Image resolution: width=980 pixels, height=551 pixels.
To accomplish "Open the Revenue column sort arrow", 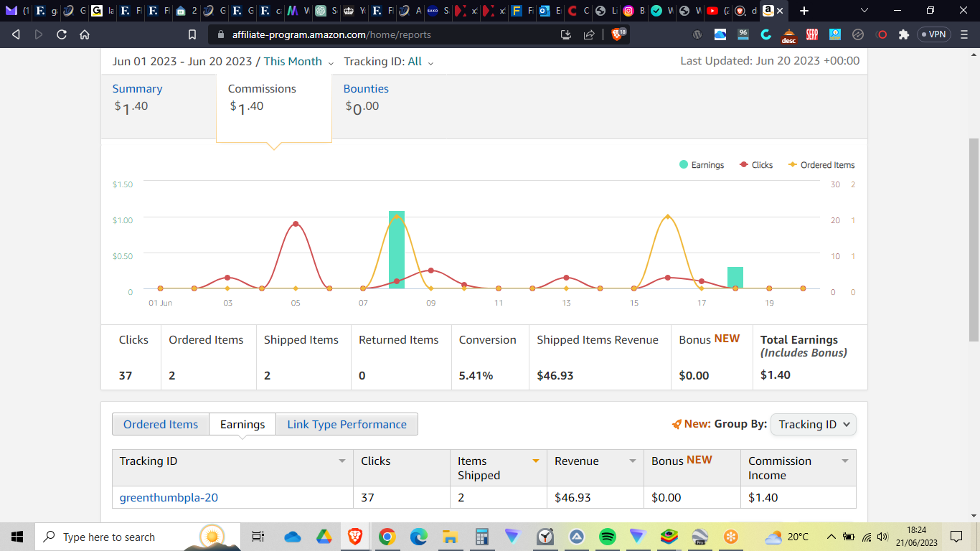I will tap(632, 461).
